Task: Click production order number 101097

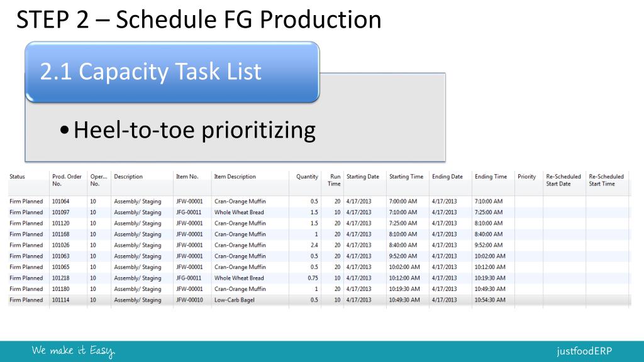Action: [61, 212]
